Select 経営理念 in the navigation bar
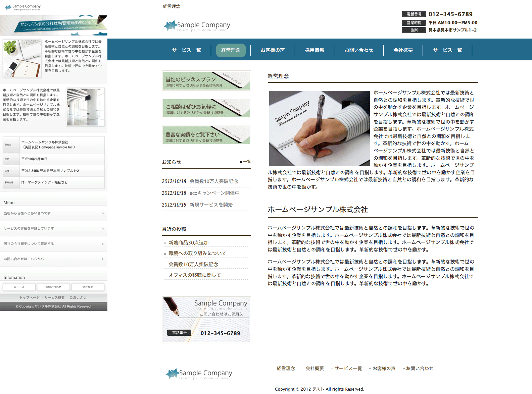Image resolution: width=532 pixels, height=394 pixels. pos(231,50)
